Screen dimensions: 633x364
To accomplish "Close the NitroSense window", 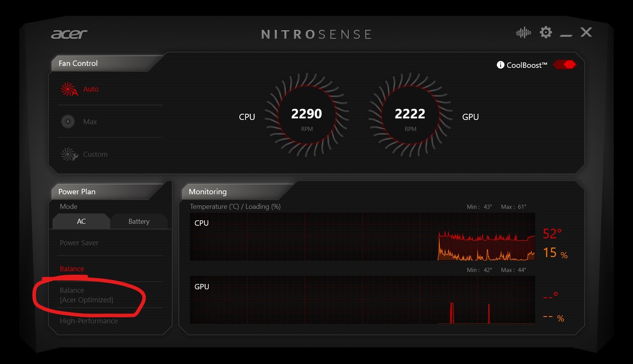I will click(586, 32).
